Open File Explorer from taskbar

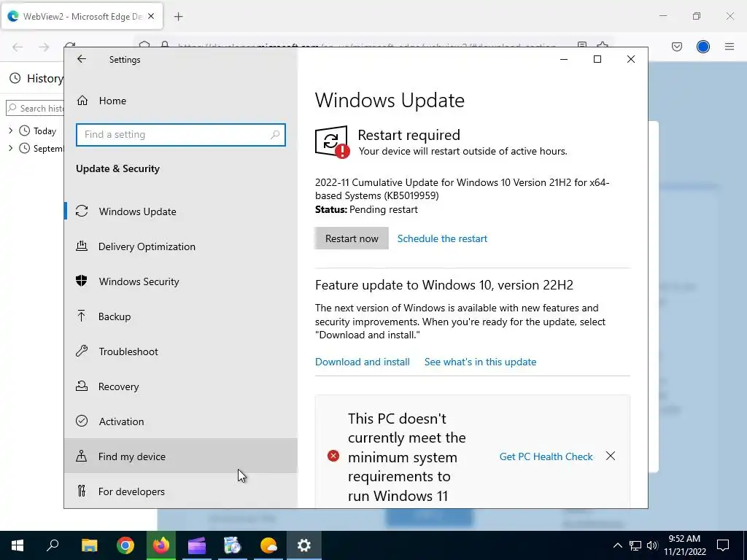click(89, 545)
